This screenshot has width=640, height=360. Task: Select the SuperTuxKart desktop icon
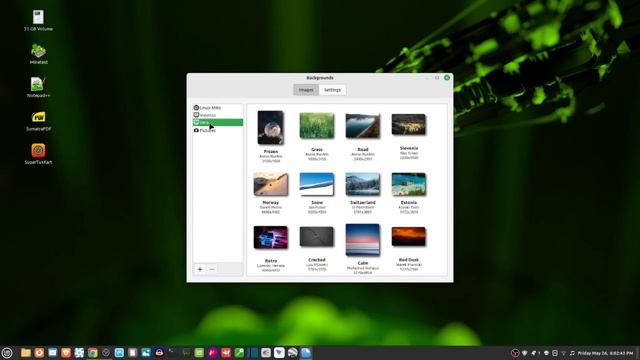point(38,153)
